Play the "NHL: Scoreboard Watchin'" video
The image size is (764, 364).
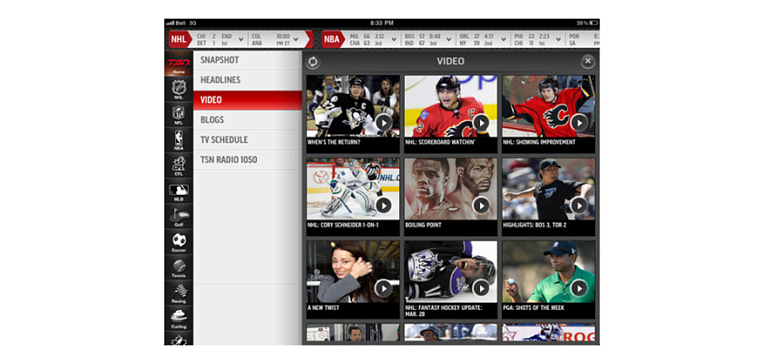click(x=481, y=122)
